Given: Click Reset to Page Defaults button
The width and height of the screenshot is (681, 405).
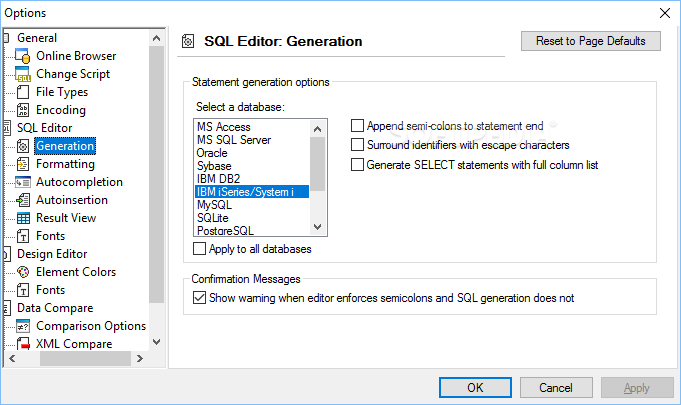Looking at the screenshot, I should (x=591, y=41).
